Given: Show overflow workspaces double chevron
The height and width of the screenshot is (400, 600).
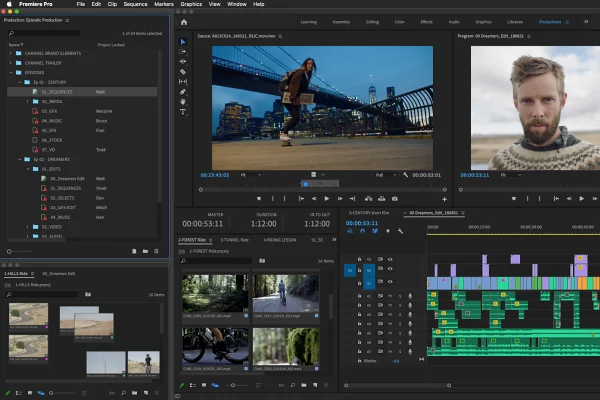Looking at the screenshot, I should click(586, 22).
